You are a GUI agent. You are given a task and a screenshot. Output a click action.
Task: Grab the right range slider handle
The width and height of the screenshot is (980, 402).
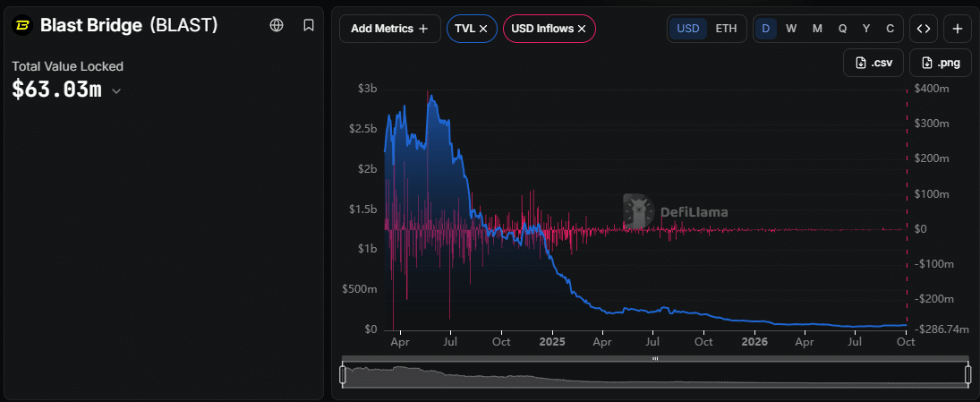(968, 374)
